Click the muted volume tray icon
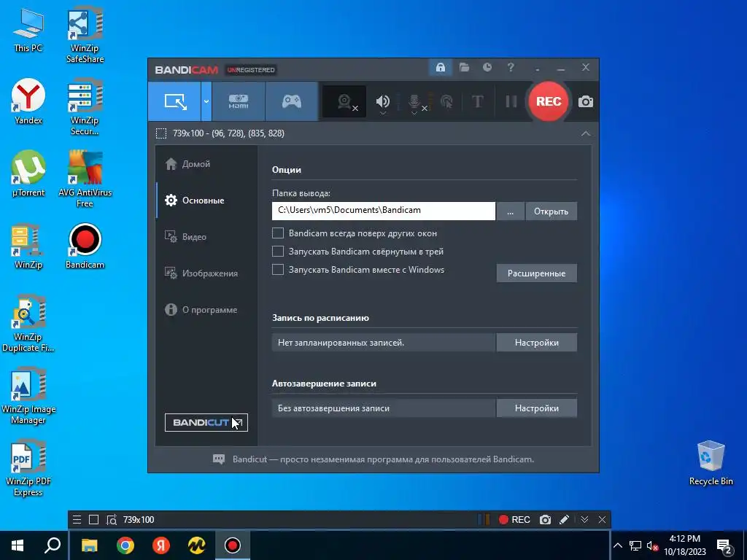This screenshot has width=747, height=560. click(x=652, y=545)
